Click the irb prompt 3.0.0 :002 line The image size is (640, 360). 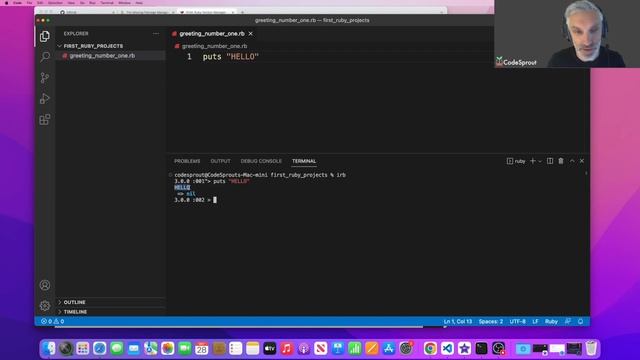(195, 200)
